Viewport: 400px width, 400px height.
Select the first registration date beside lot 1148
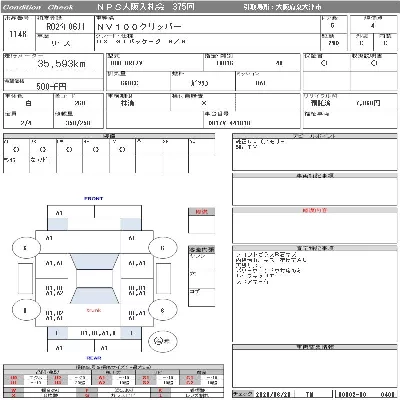coord(65,27)
